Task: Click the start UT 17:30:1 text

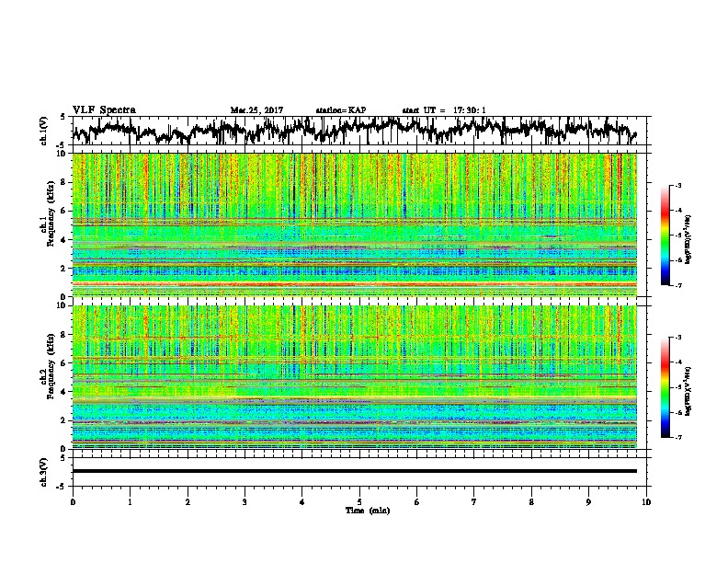Action: 444,110
